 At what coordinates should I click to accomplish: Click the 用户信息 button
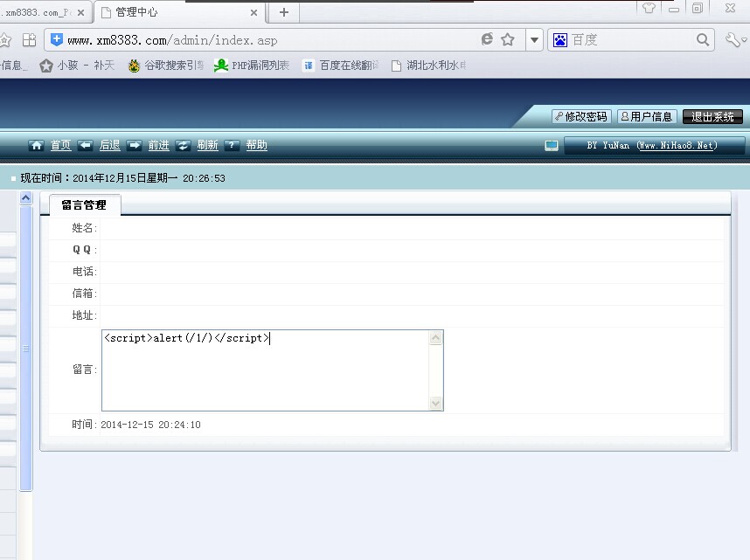(647, 117)
